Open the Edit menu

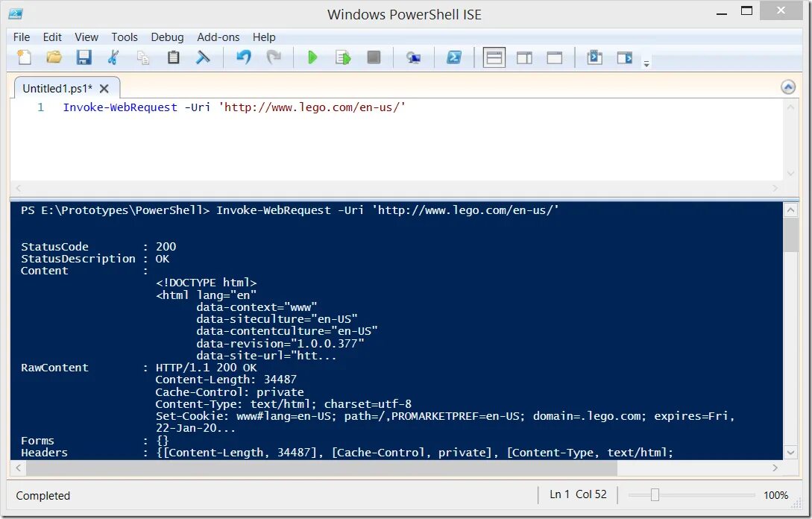coord(52,37)
